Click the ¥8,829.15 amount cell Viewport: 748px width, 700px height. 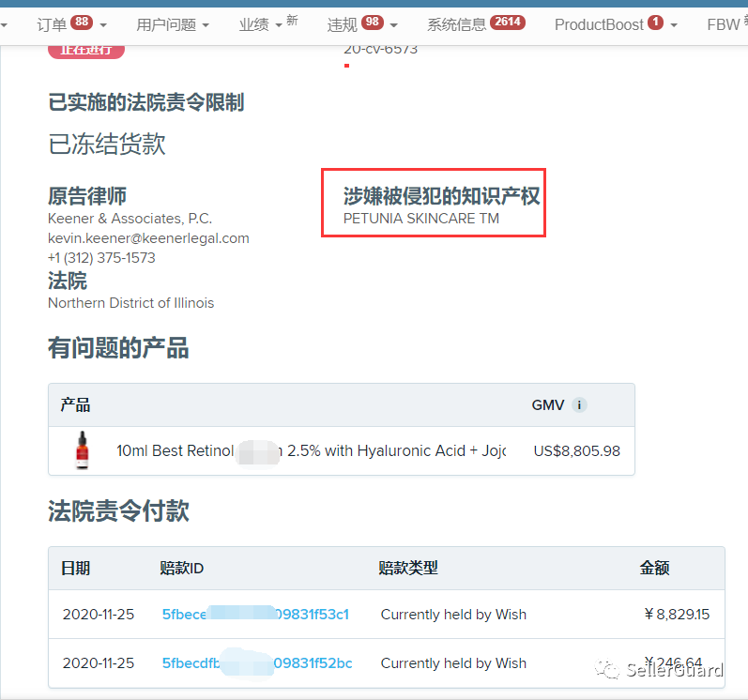click(677, 615)
